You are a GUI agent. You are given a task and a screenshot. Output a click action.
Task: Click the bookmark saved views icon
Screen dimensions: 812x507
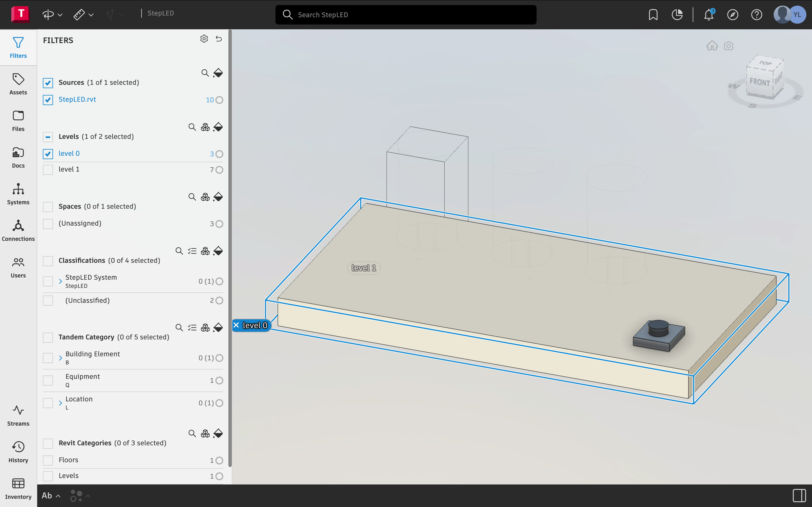[653, 15]
